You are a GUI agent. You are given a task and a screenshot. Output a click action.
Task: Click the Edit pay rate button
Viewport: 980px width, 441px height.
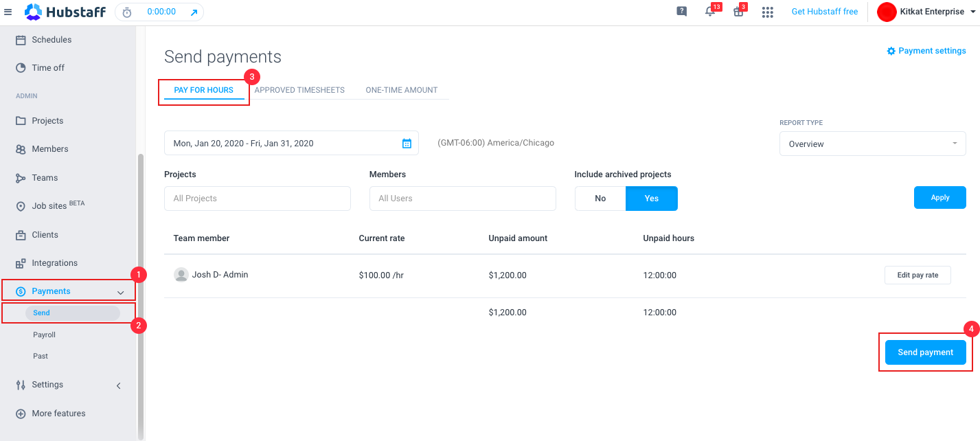(x=918, y=275)
